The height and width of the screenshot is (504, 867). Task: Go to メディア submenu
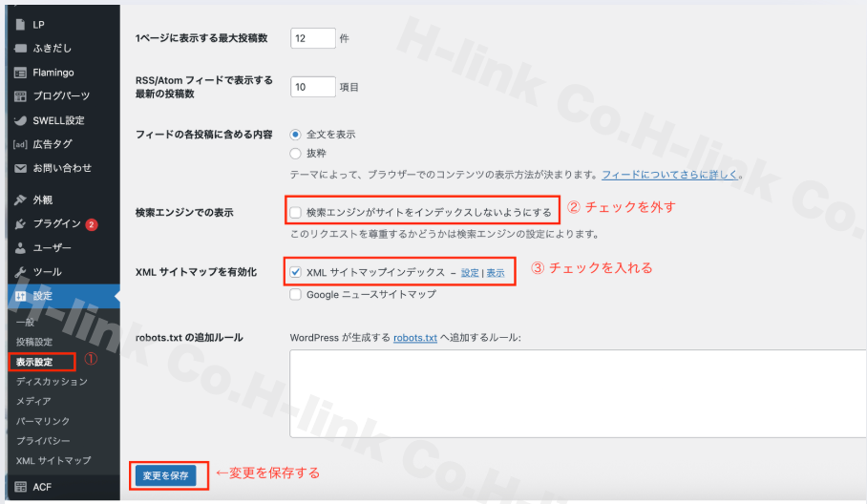pos(33,401)
